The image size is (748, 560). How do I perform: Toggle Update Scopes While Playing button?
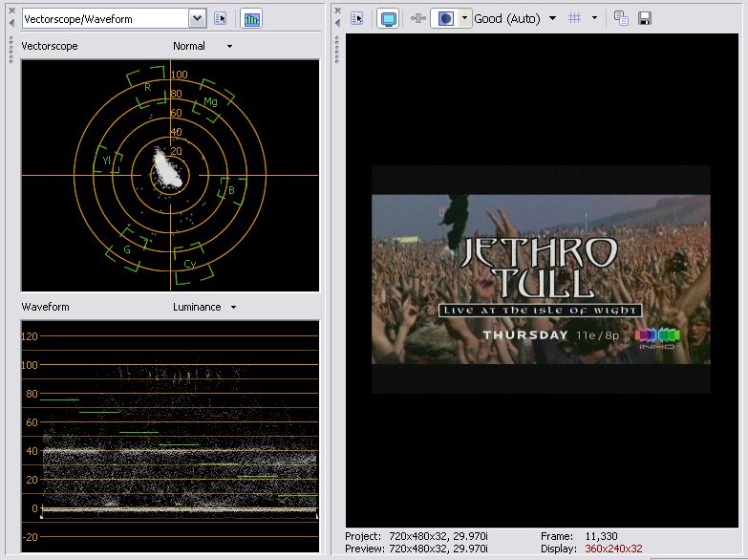251,18
